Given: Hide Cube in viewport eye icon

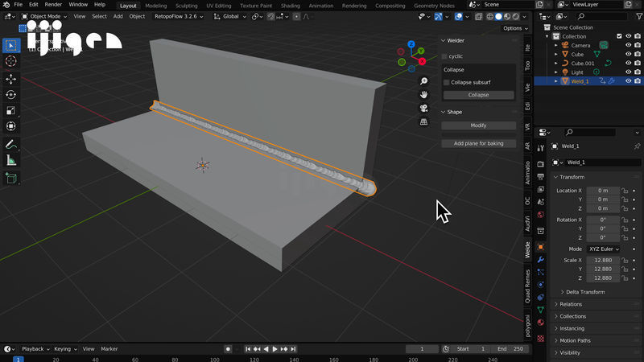Looking at the screenshot, I should (629, 54).
